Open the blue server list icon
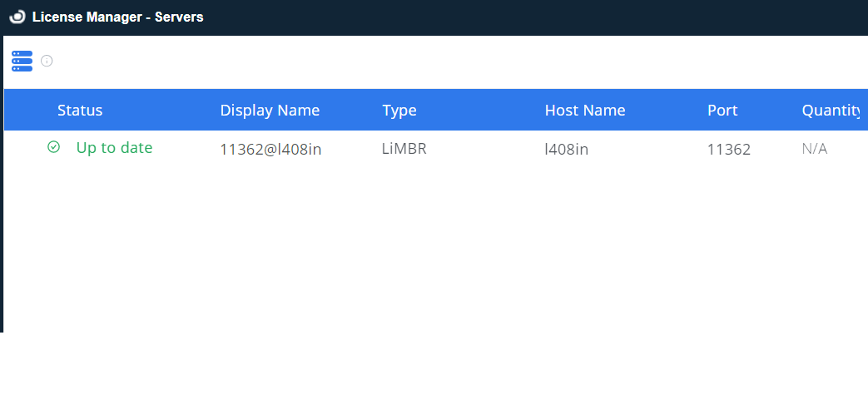This screenshot has height=419, width=868. point(22,61)
